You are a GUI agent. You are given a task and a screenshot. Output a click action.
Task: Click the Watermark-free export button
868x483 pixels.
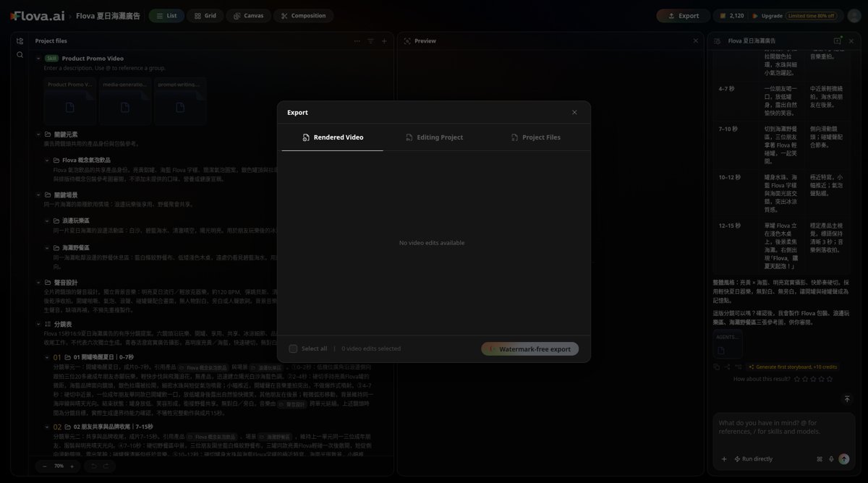tap(530, 349)
